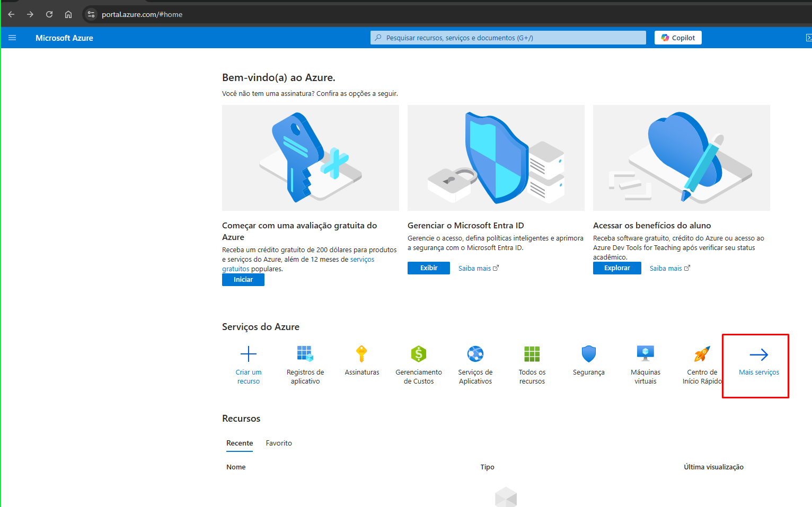Click the Tipo column header
812x507 pixels.
coord(487,467)
